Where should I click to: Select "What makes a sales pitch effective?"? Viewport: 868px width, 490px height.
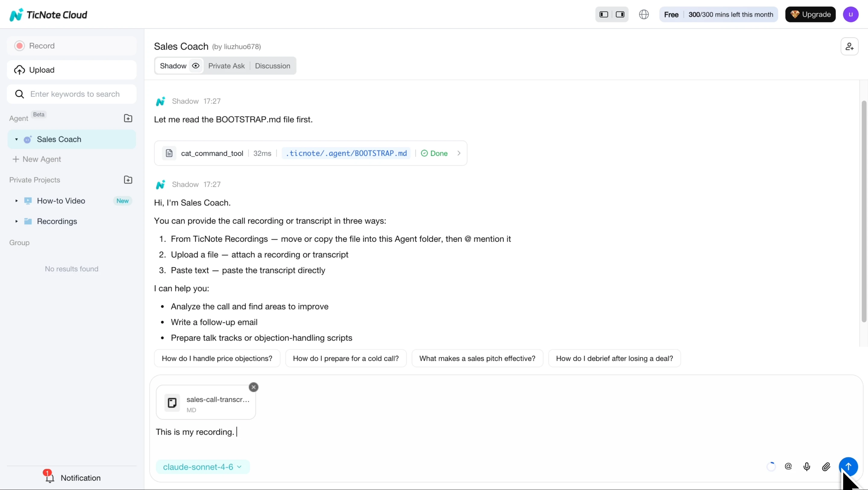tap(477, 359)
